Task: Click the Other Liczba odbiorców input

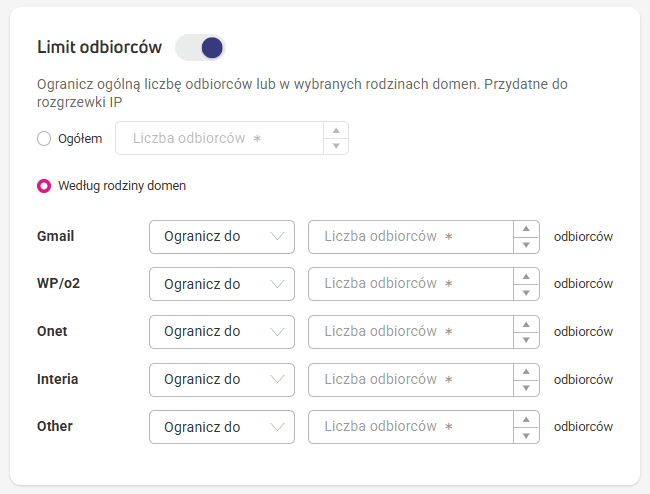Action: pyautogui.click(x=411, y=427)
